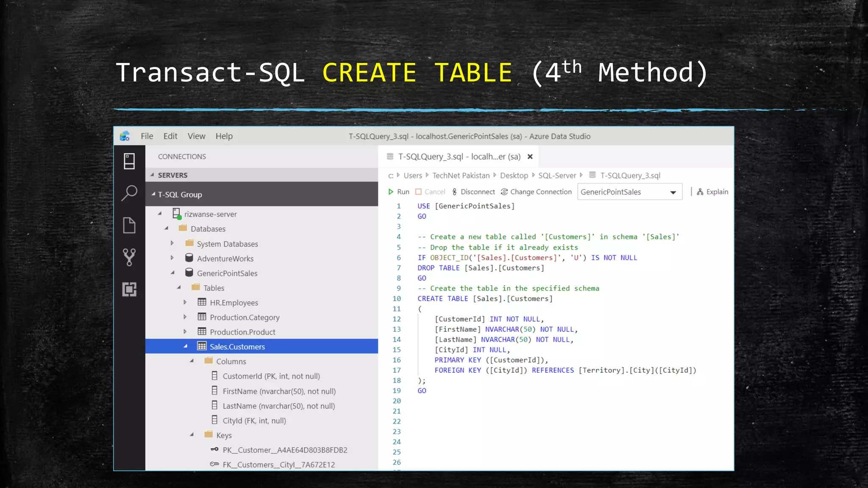The height and width of the screenshot is (488, 868).
Task: Click the primary key icon for PK__Customer
Action: 214,449
